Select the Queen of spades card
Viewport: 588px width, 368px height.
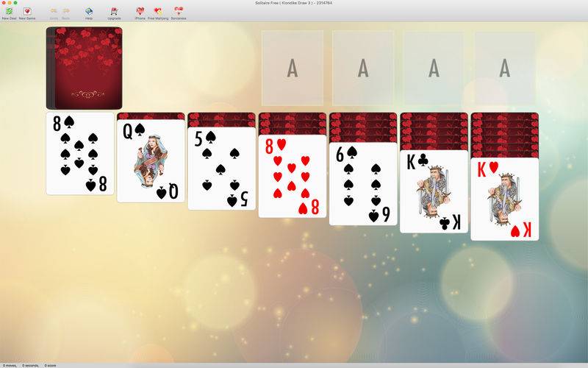(151, 161)
